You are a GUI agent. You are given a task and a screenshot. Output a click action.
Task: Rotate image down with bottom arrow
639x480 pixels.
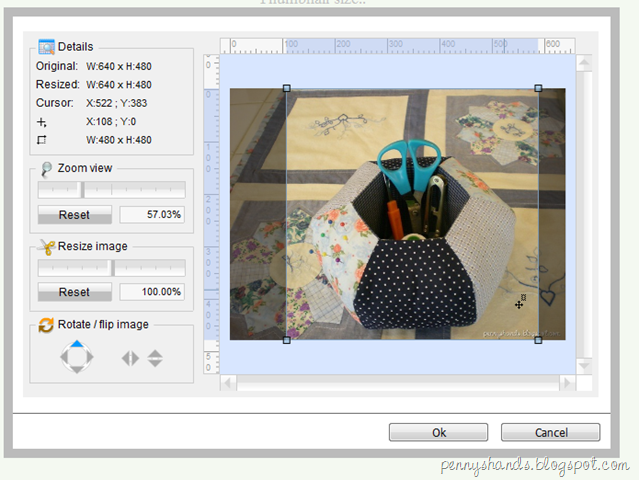[77, 370]
